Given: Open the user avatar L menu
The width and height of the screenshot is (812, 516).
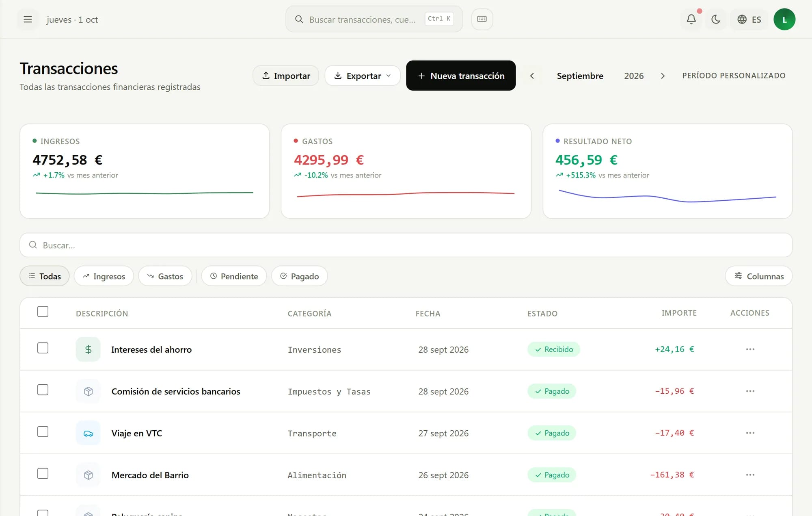Looking at the screenshot, I should point(784,19).
